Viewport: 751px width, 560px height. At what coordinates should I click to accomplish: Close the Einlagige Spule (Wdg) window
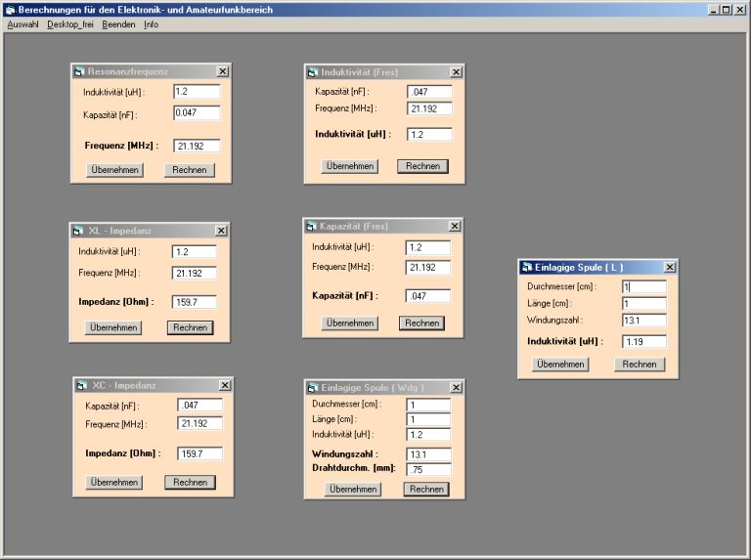(x=456, y=388)
